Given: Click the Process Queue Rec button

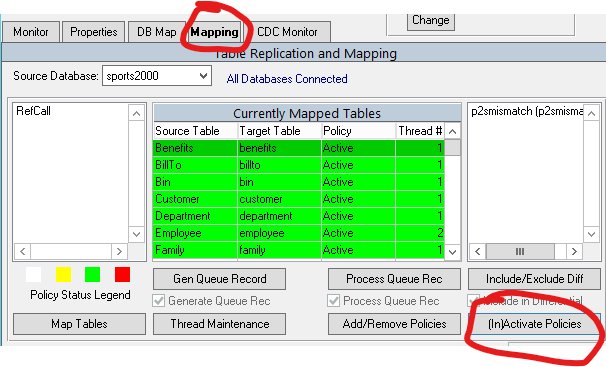Looking at the screenshot, I should 394,279.
